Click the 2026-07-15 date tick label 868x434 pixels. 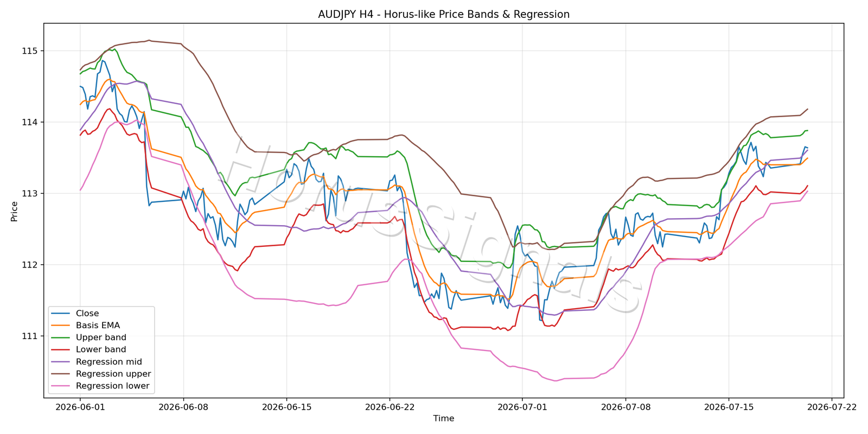pos(729,407)
